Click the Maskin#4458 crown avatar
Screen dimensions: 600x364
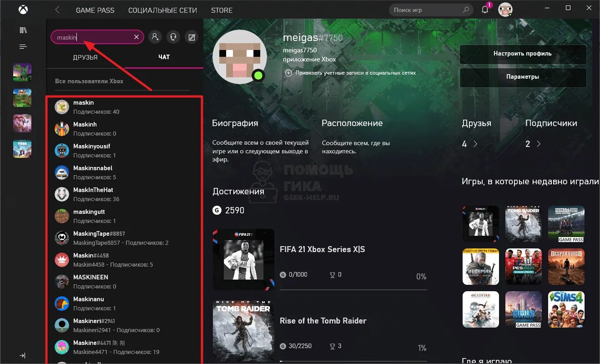[62, 260]
